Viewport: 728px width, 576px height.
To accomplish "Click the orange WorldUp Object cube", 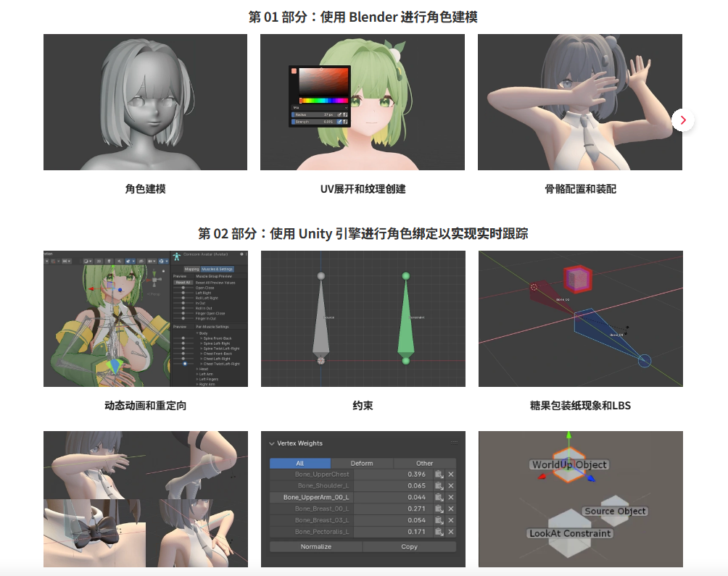I will point(569,464).
